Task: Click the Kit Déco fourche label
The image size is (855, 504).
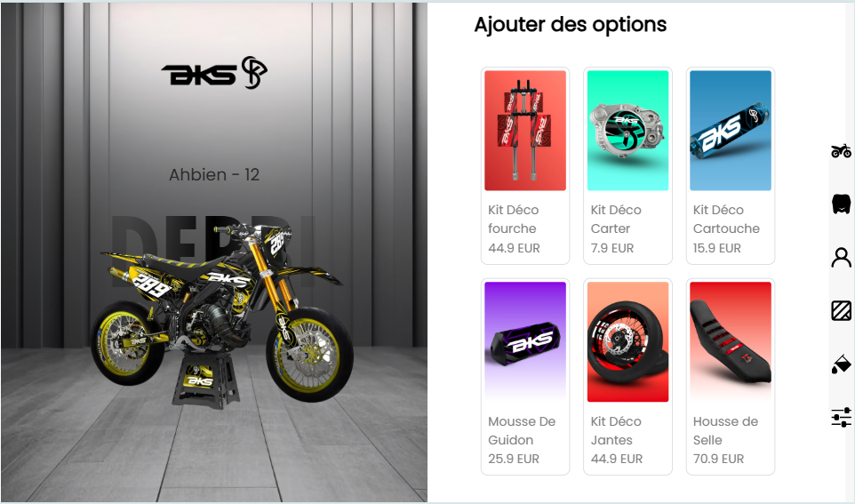Action: click(x=513, y=220)
